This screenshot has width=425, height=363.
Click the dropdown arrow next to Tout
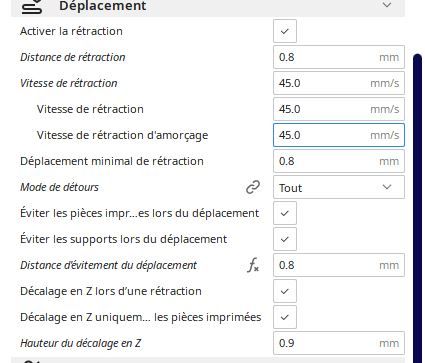tap(387, 187)
